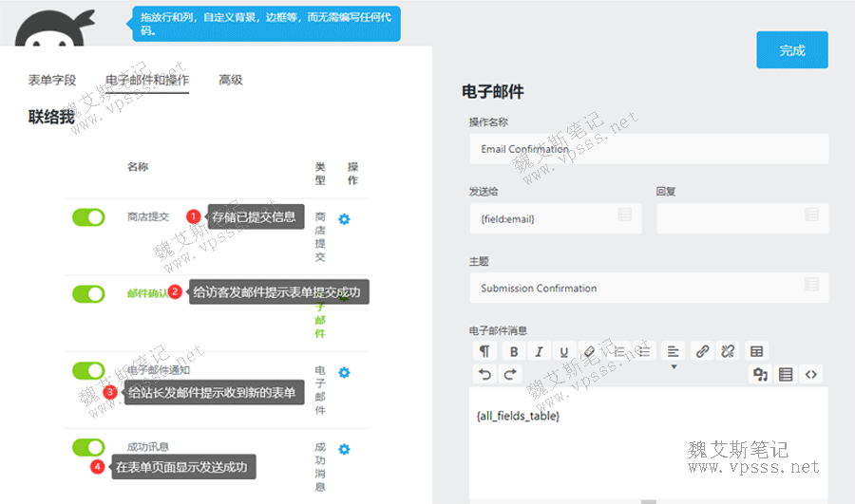Toggle the 电子邮件通知 action switch
Image resolution: width=855 pixels, height=504 pixels.
tap(88, 371)
